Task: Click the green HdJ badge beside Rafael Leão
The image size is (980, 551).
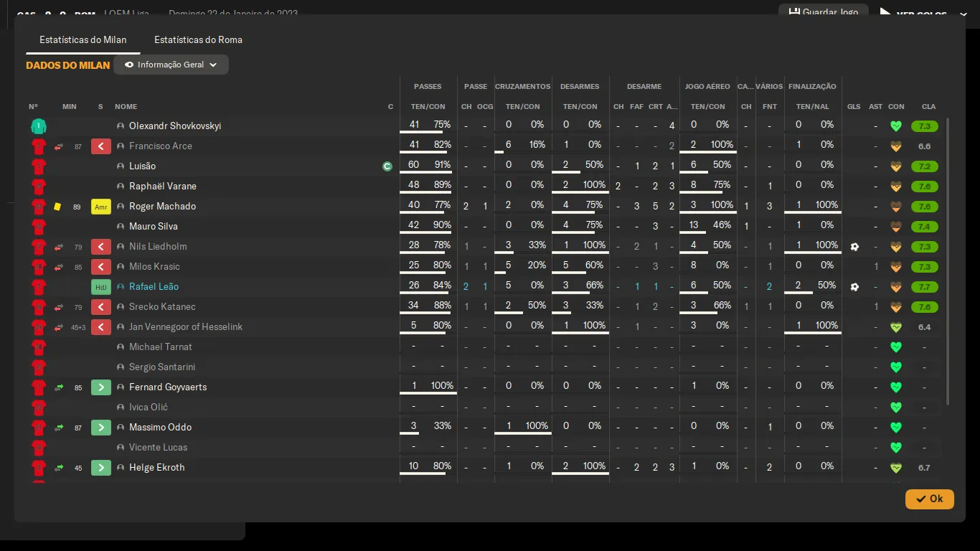Action: pos(101,287)
